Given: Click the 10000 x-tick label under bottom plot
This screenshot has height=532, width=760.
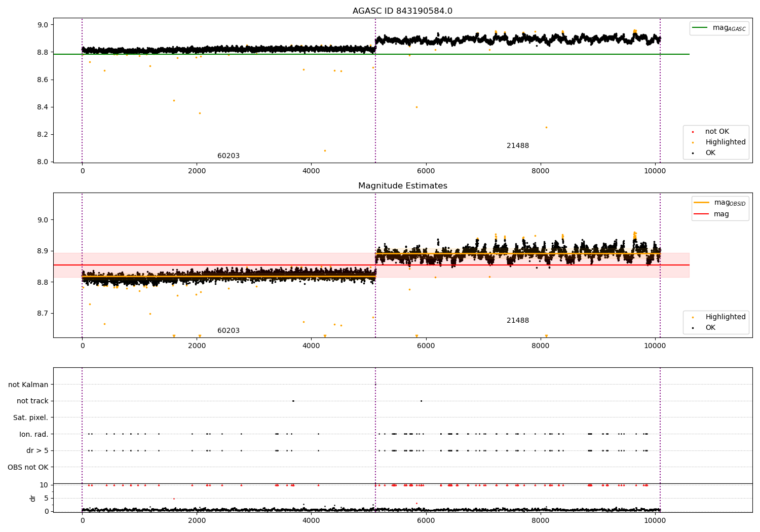Looking at the screenshot, I should [x=655, y=520].
